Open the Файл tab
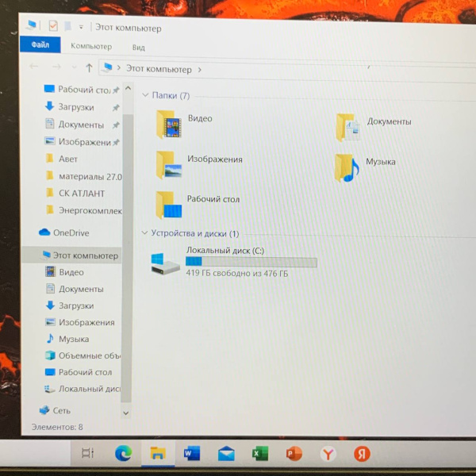Screen dimensions: 476x476 point(40,47)
